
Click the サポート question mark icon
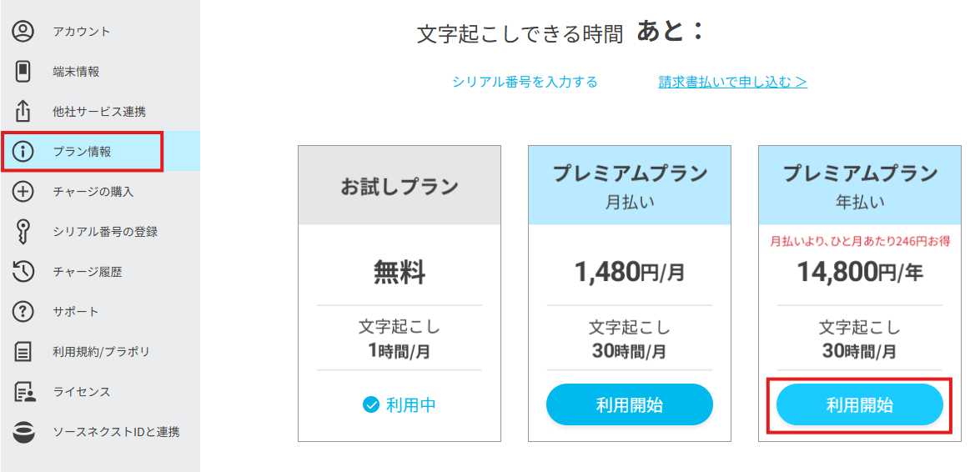pos(23,311)
